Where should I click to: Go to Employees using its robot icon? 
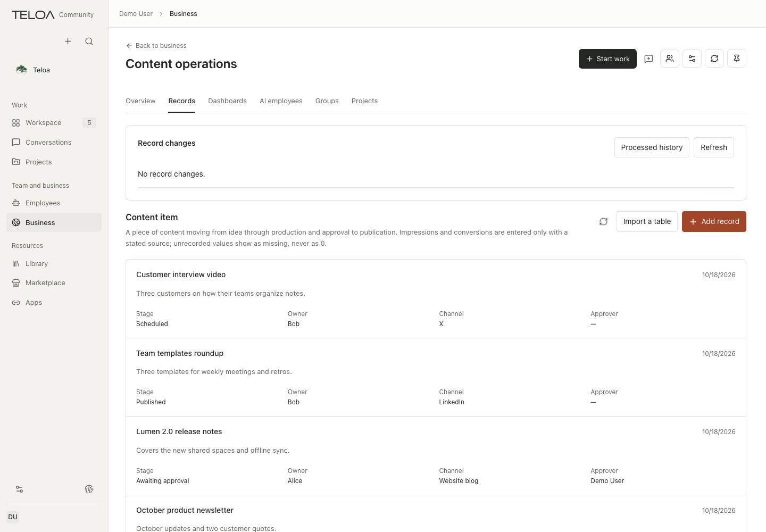tap(16, 203)
